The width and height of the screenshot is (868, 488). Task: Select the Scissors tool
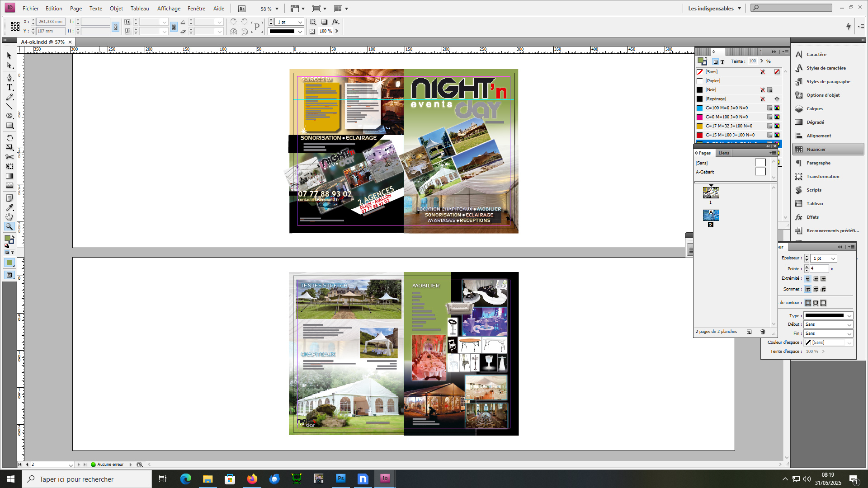(x=9, y=157)
